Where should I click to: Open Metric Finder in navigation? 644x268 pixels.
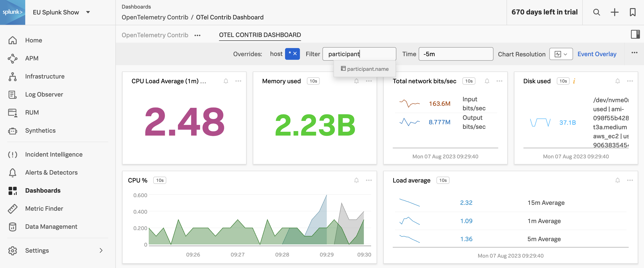(44, 208)
